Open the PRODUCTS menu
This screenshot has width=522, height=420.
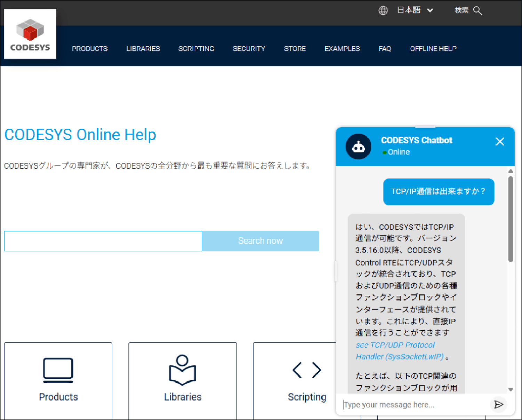click(x=90, y=48)
